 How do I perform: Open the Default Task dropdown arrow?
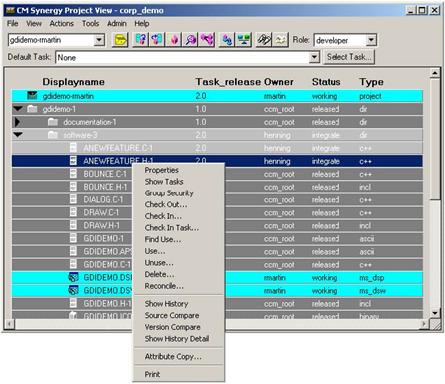(x=314, y=57)
